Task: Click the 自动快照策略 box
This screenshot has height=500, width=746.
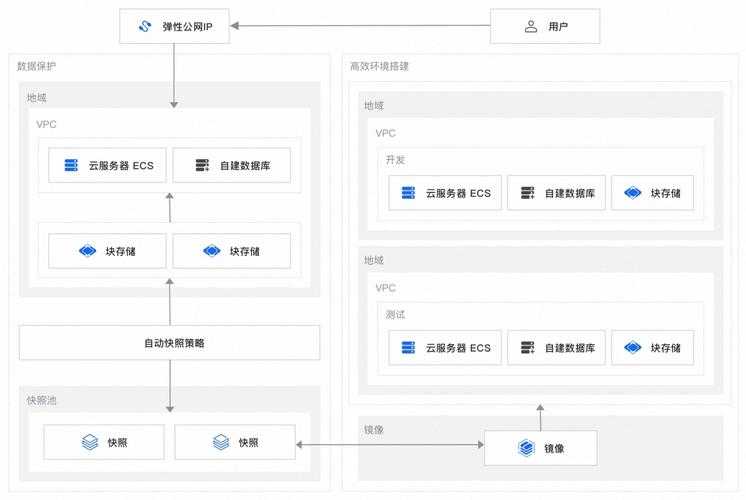Action: (x=169, y=343)
